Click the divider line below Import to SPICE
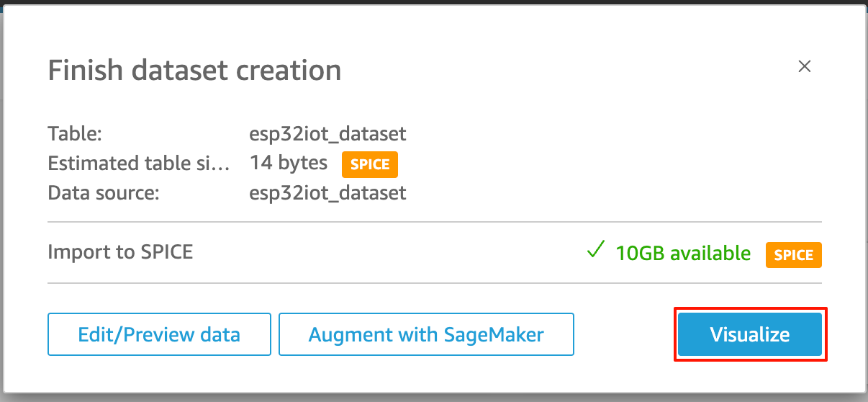 435,283
